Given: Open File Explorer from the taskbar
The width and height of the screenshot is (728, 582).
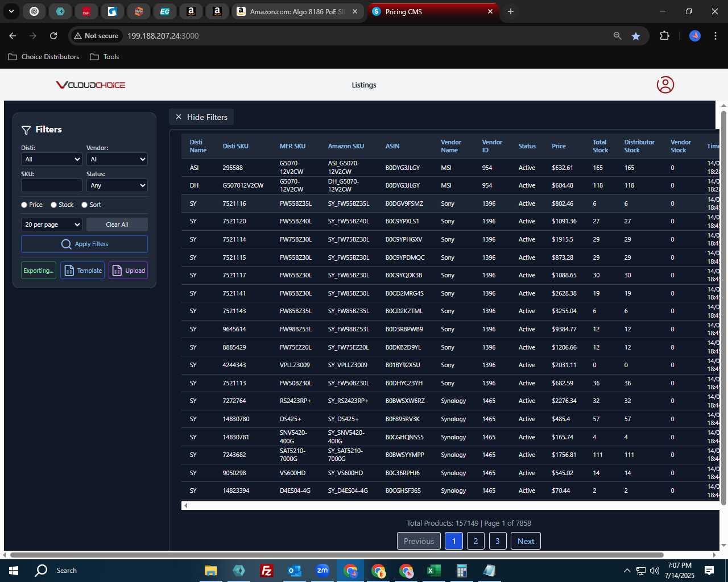Looking at the screenshot, I should (210, 571).
